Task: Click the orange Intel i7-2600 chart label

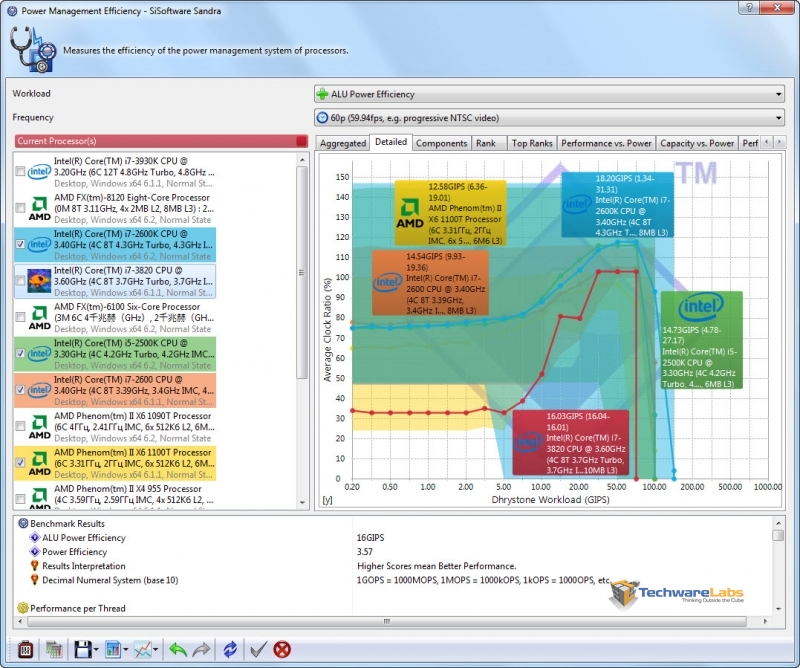Action: pyautogui.click(x=431, y=283)
